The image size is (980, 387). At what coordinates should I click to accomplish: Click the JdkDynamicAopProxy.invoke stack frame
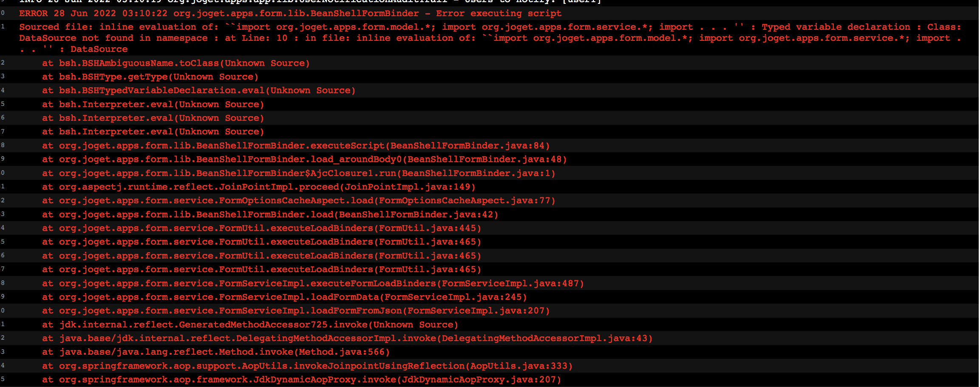pyautogui.click(x=301, y=379)
